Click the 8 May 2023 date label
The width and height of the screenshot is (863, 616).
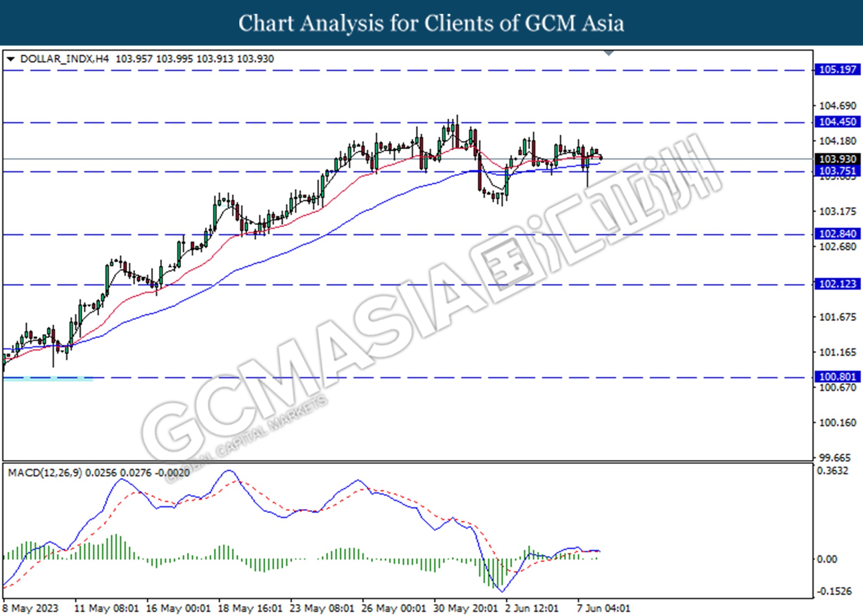pos(30,608)
